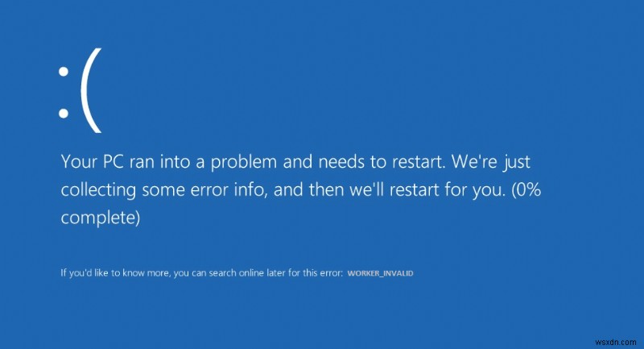
Task: Click the sad face emoticon
Action: click(x=80, y=90)
